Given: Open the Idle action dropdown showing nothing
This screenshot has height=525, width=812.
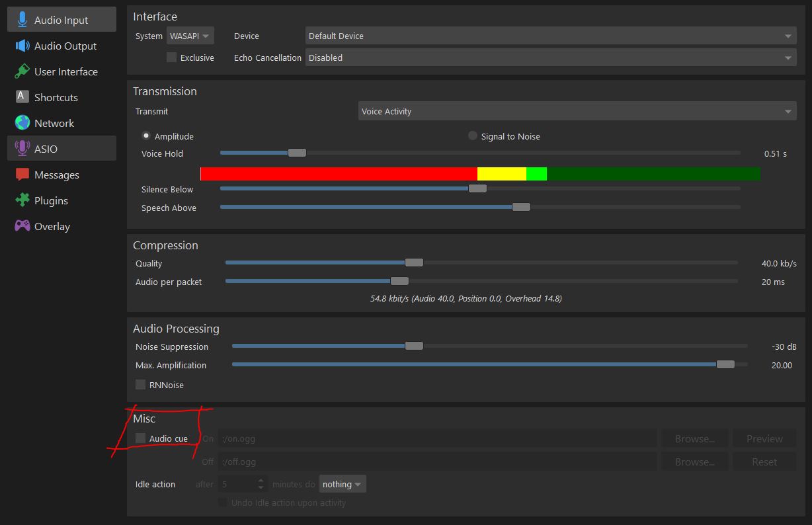Looking at the screenshot, I should coord(343,484).
